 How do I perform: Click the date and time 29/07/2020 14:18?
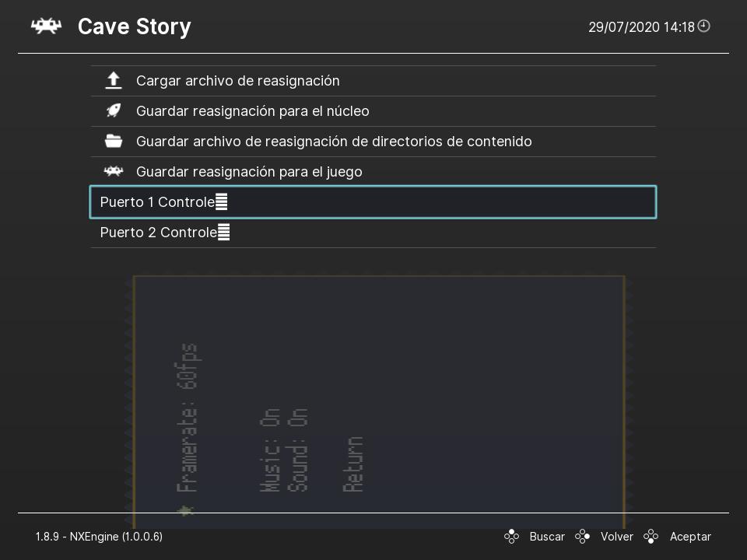tap(641, 27)
